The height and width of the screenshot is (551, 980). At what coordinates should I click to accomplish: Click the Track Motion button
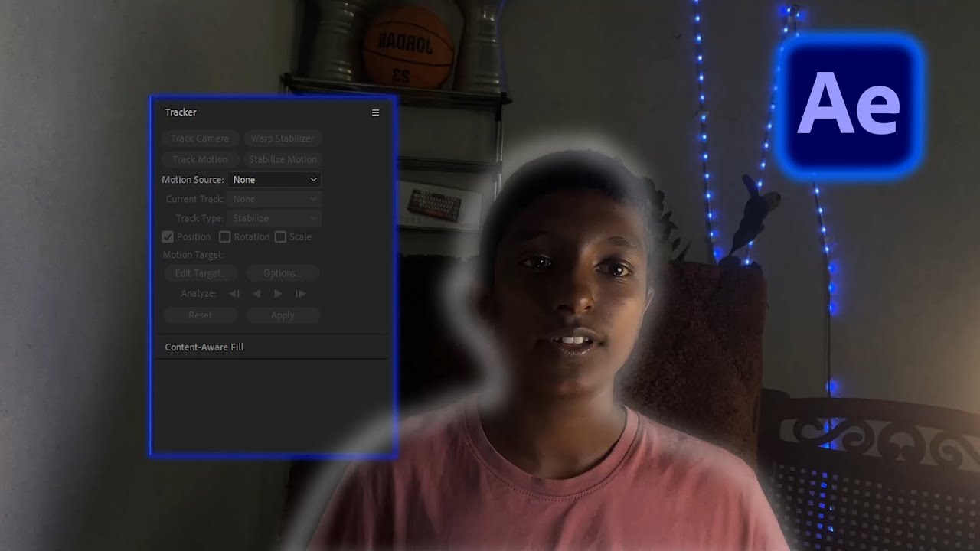pyautogui.click(x=200, y=159)
